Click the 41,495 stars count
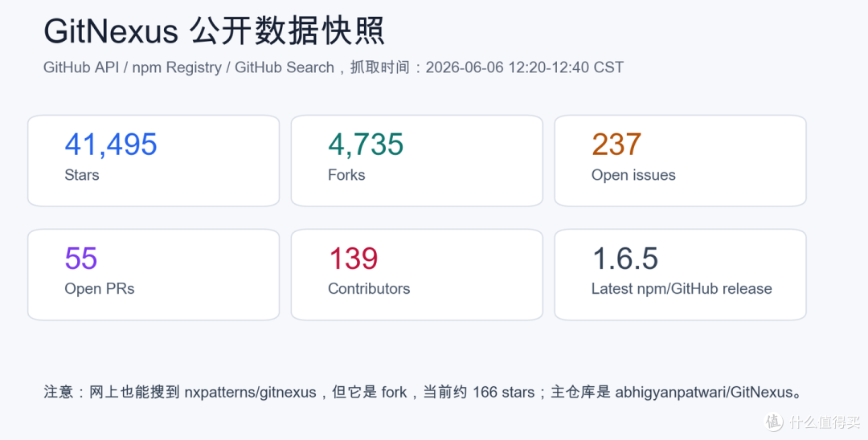The width and height of the screenshot is (868, 440). (111, 145)
